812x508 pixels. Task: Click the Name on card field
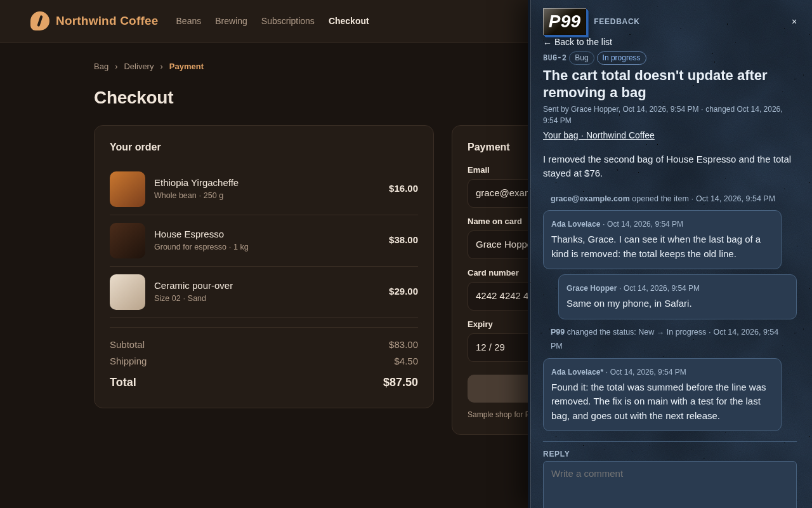click(498, 244)
